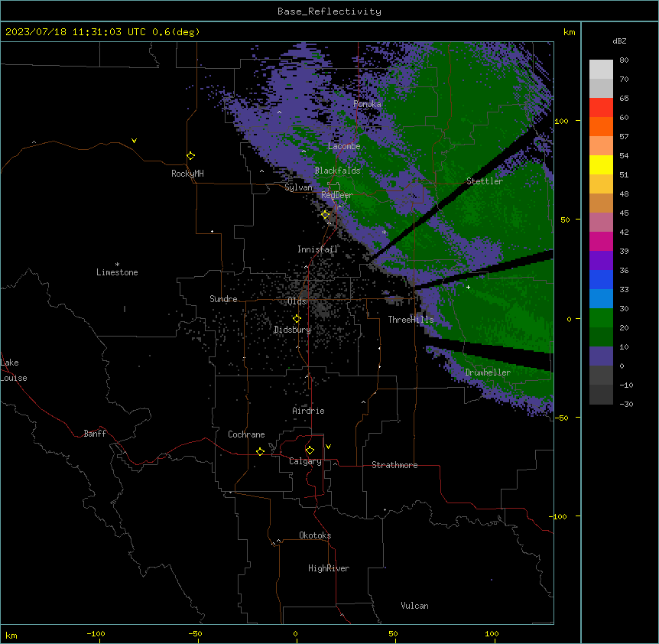Click the Base_Reflectivity title text
Image resolution: width=659 pixels, height=644 pixels.
[329, 11]
